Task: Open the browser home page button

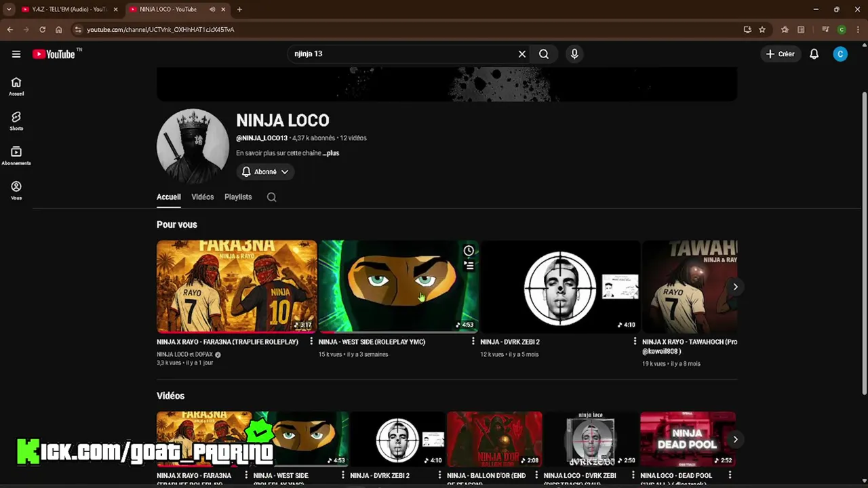Action: point(58,30)
